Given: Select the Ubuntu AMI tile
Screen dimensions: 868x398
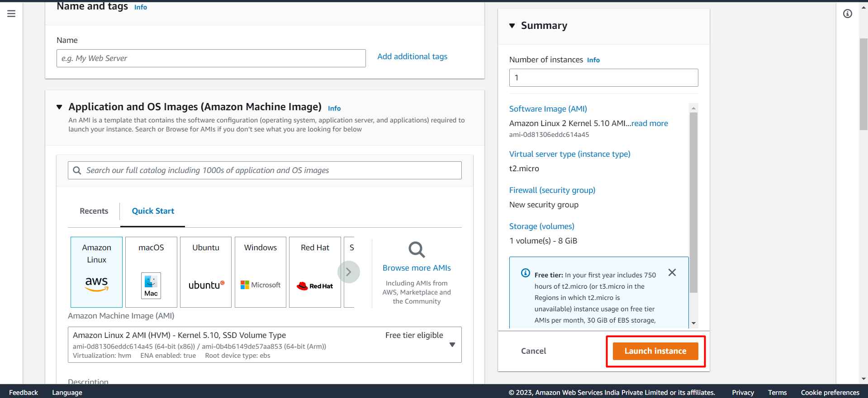Looking at the screenshot, I should point(206,272).
